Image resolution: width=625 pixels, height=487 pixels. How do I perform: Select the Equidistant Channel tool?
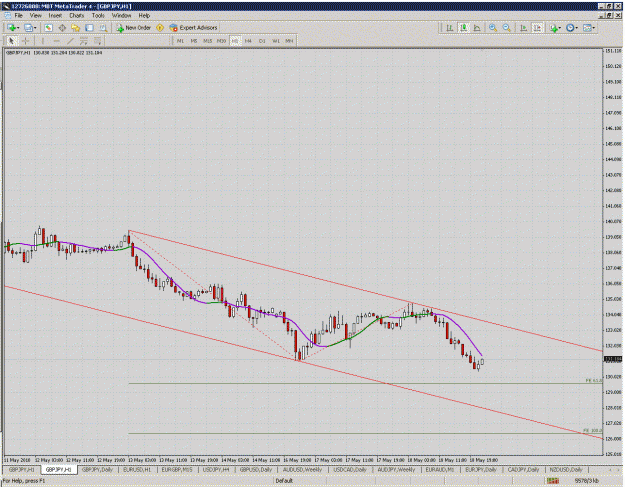point(84,41)
